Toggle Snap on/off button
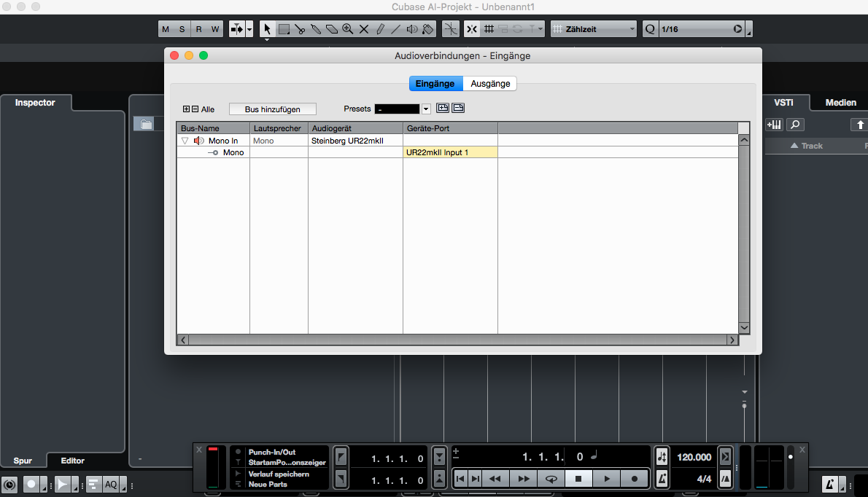This screenshot has height=497, width=868. (x=472, y=28)
